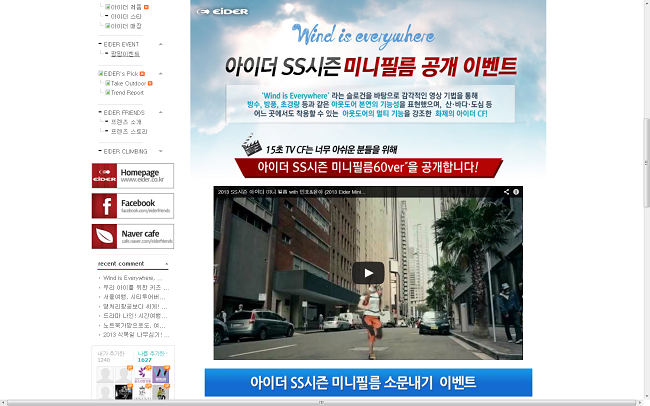This screenshot has height=406, width=650.
Task: Click the new-post badge beside EIDER's Pick
Action: (x=142, y=74)
